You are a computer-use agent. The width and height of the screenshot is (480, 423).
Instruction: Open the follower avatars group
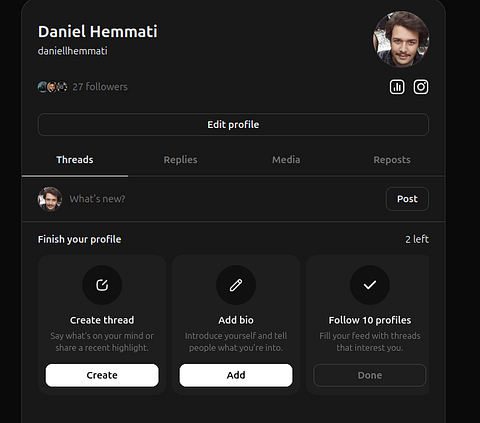point(52,87)
